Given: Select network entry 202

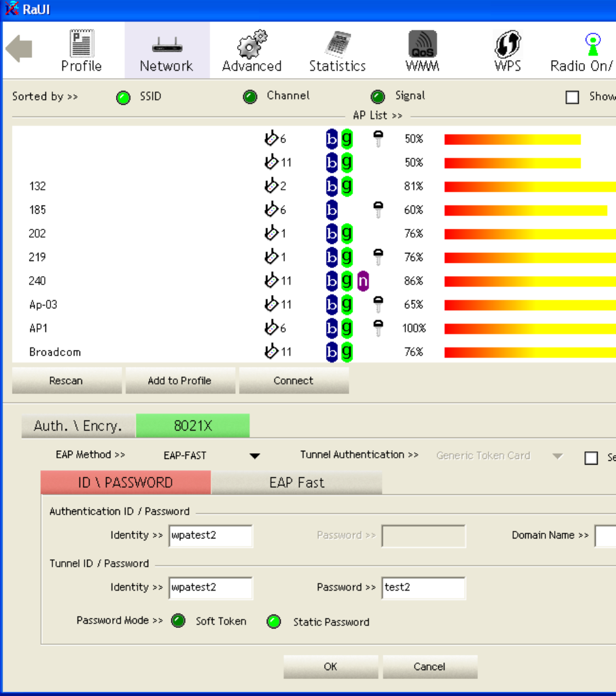Looking at the screenshot, I should point(37,233).
